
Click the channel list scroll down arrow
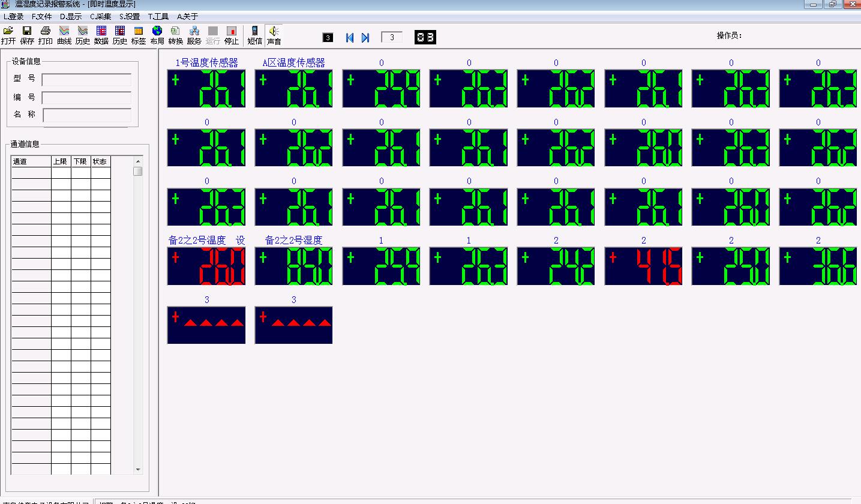(138, 469)
